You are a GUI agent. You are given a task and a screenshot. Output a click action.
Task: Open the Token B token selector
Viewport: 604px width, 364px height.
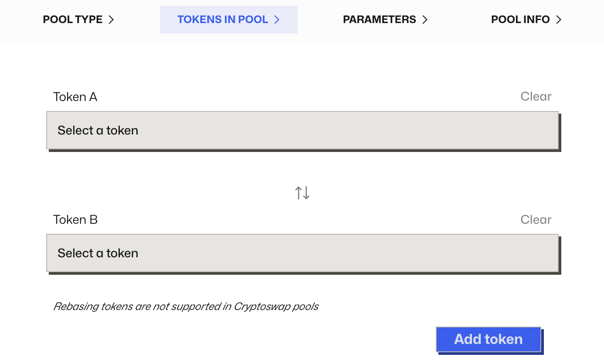(302, 253)
